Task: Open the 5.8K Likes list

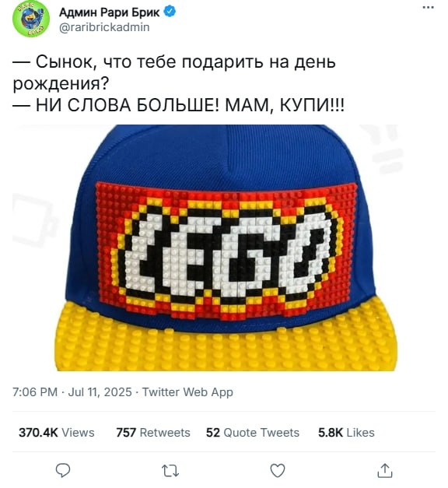Action: [x=346, y=433]
